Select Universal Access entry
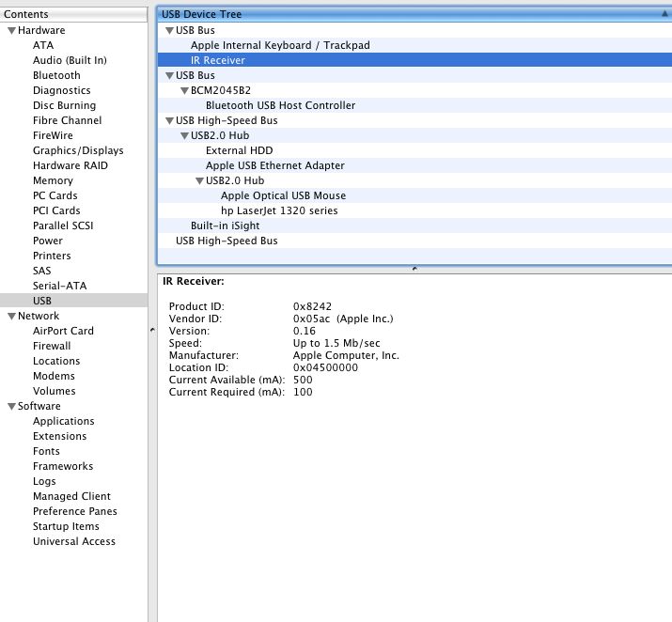The width and height of the screenshot is (672, 622). 74,541
